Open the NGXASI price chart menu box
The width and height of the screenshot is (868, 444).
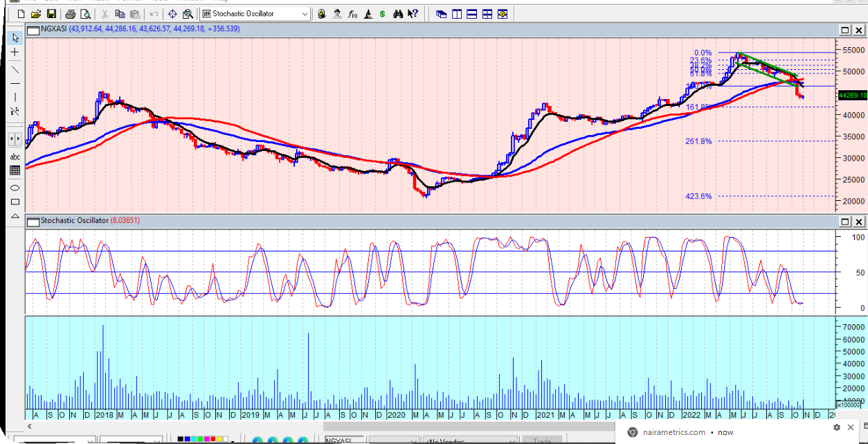33,29
